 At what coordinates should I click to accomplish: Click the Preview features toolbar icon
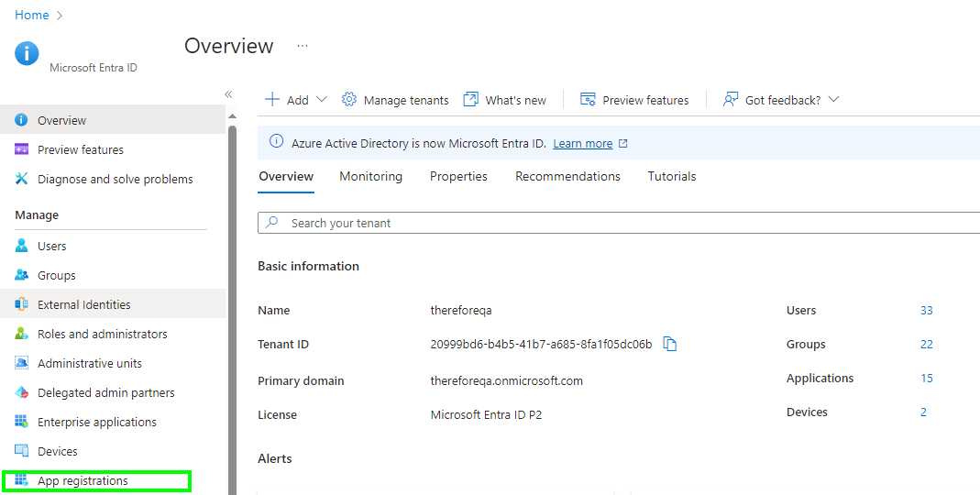pyautogui.click(x=589, y=100)
